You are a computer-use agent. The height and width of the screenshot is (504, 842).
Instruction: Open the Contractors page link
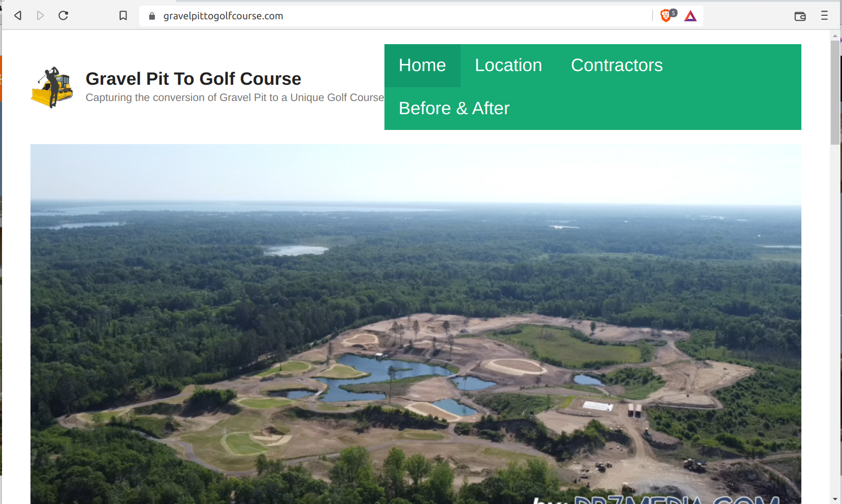click(x=617, y=65)
